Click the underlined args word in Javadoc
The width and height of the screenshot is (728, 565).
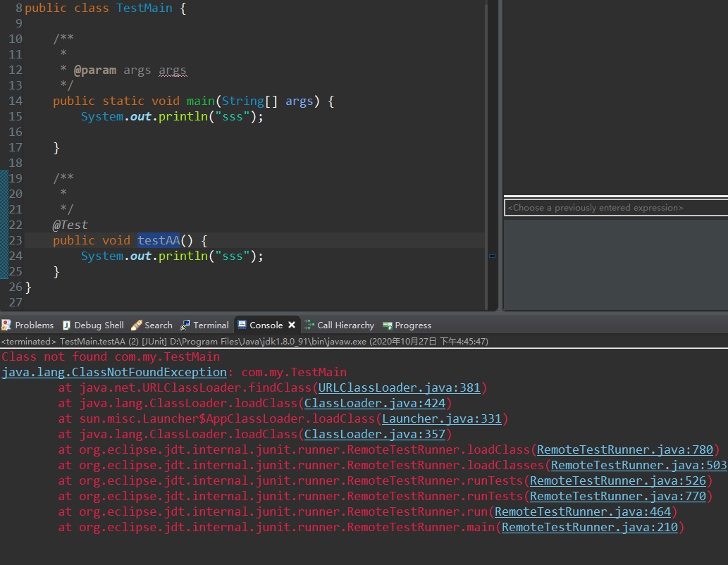pos(172,70)
